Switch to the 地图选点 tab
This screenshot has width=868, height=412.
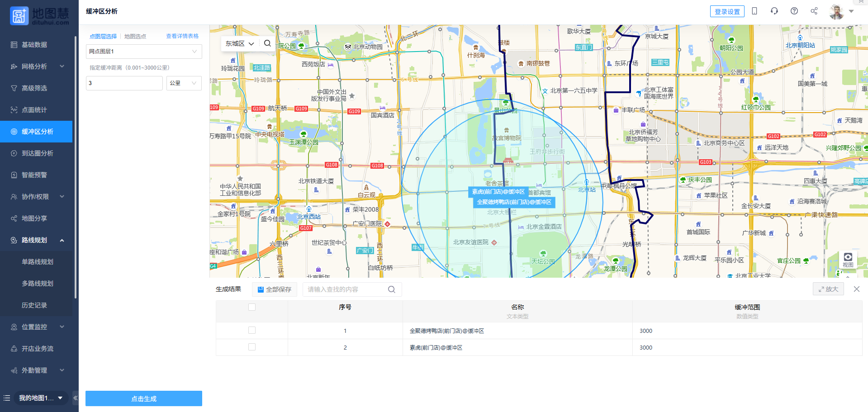(x=135, y=36)
